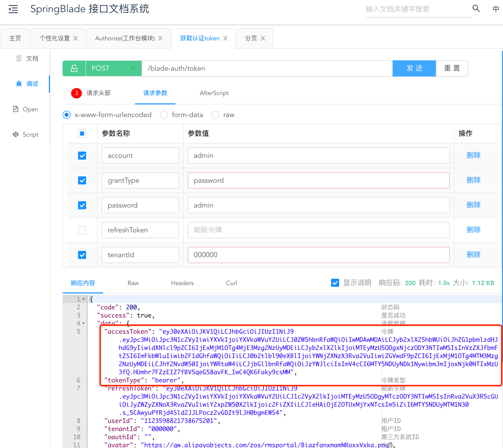Click the 重置 reset button

(x=452, y=68)
